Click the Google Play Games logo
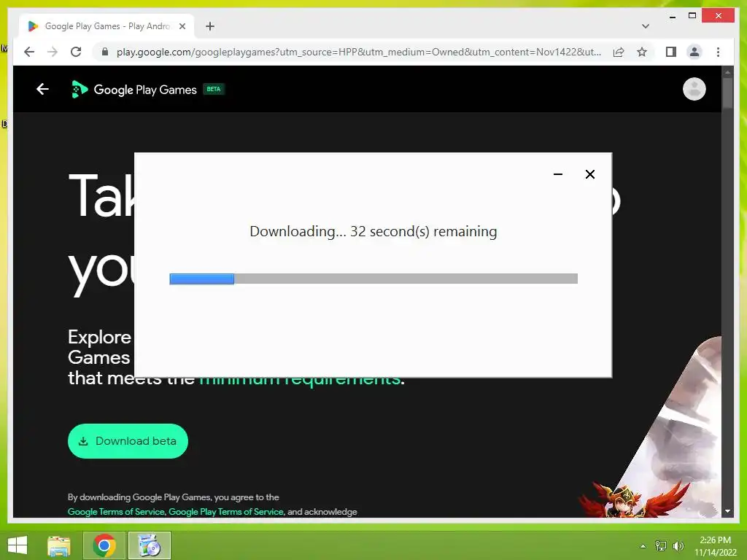Viewport: 747px width, 560px height. click(133, 90)
